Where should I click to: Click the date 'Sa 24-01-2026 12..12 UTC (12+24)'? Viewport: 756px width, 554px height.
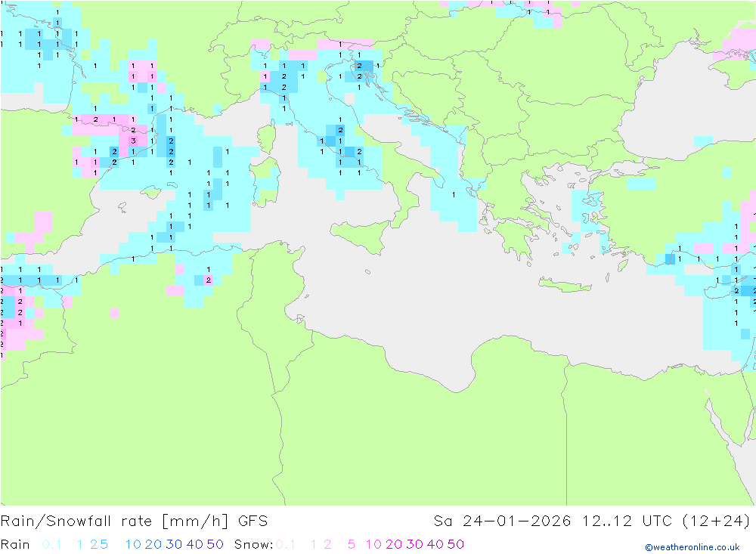click(x=592, y=522)
